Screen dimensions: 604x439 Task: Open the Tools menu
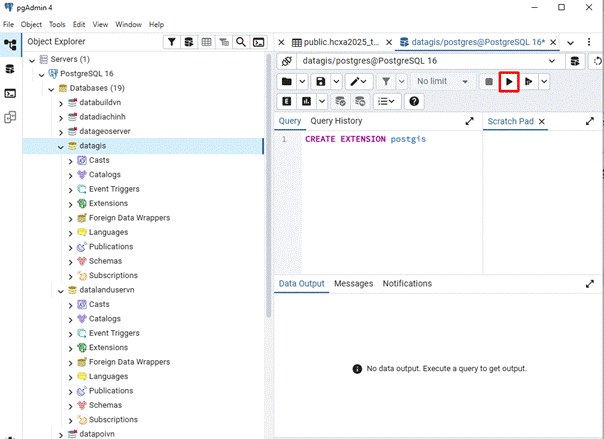coord(56,24)
